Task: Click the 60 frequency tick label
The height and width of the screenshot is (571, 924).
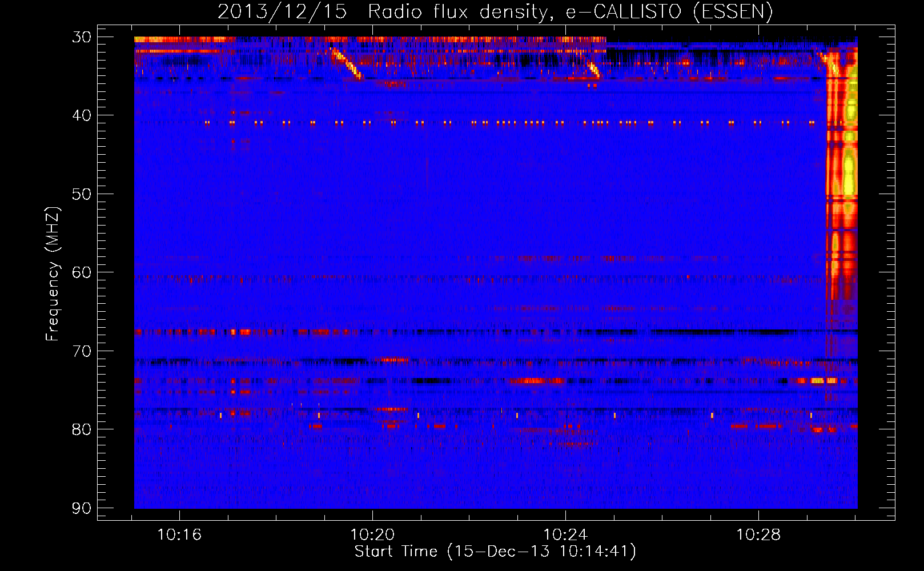Action: [x=82, y=272]
